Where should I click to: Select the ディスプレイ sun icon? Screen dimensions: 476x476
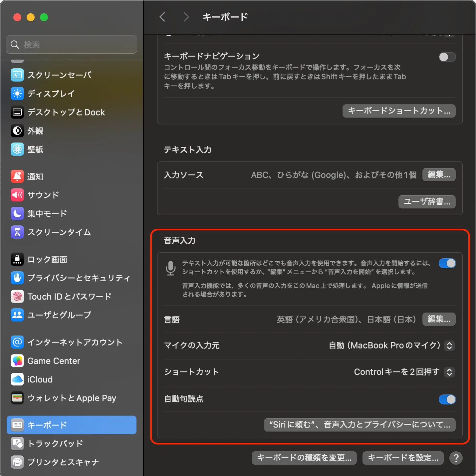pyautogui.click(x=17, y=94)
